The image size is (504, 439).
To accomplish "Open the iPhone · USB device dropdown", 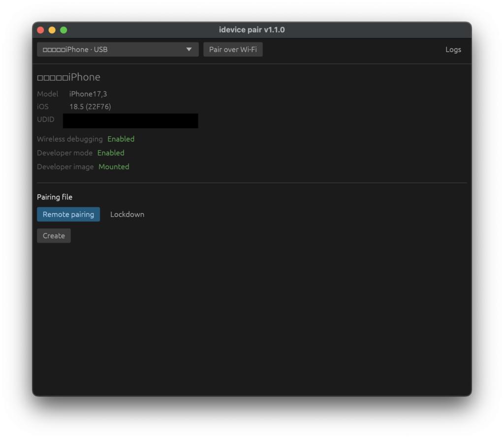I will pos(118,50).
